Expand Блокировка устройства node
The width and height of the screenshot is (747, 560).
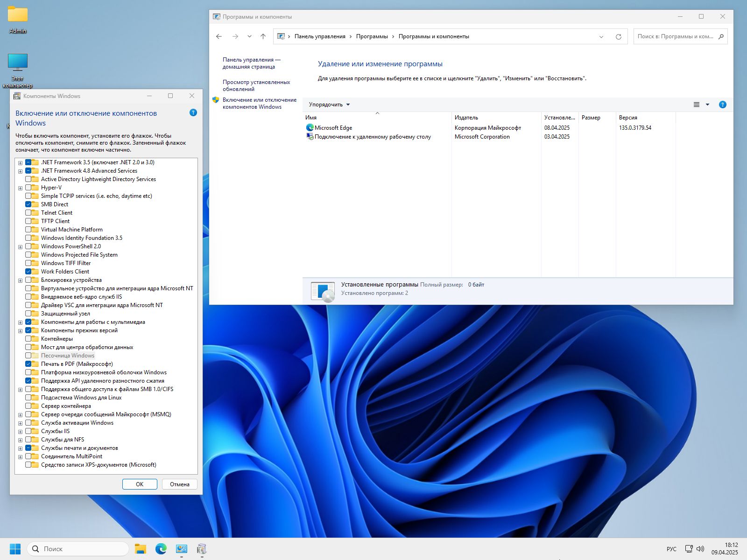click(20, 280)
